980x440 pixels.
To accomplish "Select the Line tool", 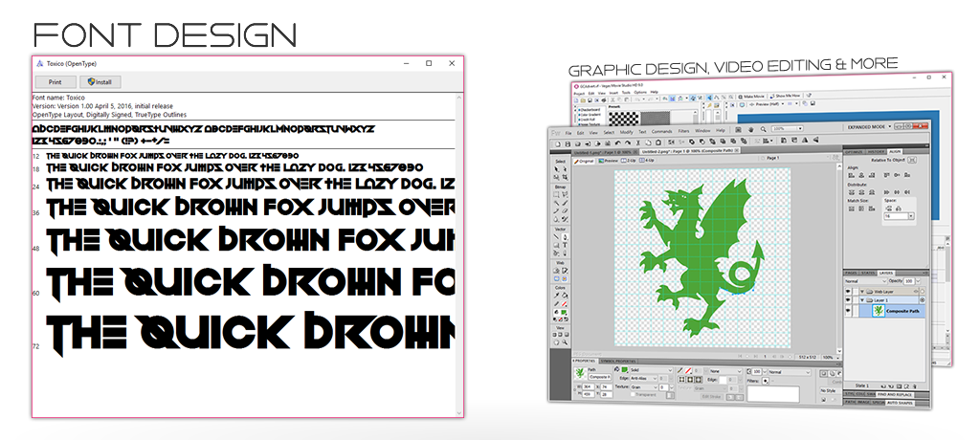I will coord(556,237).
